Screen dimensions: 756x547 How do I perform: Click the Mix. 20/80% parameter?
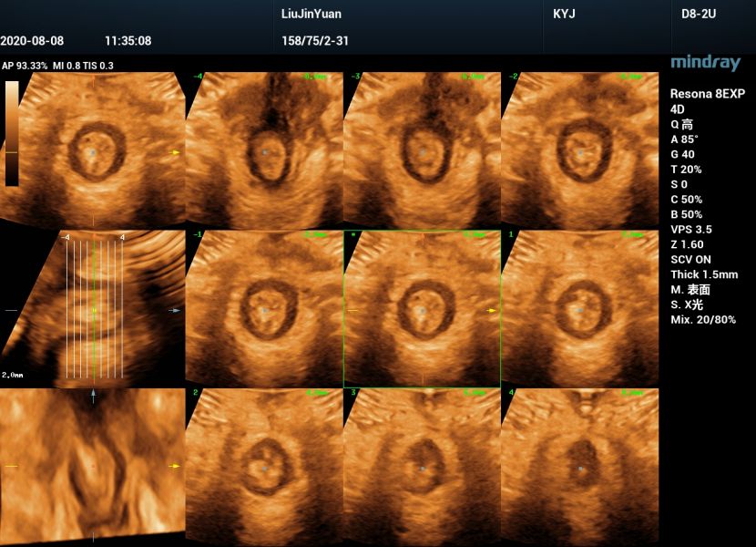tap(703, 320)
